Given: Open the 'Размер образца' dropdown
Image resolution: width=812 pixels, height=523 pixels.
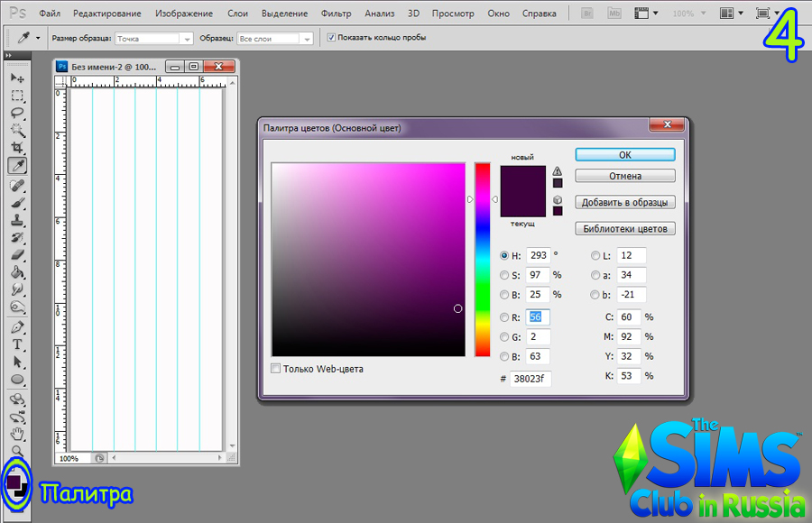Looking at the screenshot, I should tap(154, 38).
